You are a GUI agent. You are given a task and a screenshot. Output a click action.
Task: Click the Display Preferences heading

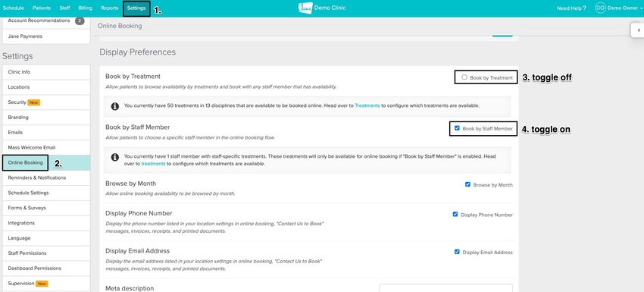point(138,52)
